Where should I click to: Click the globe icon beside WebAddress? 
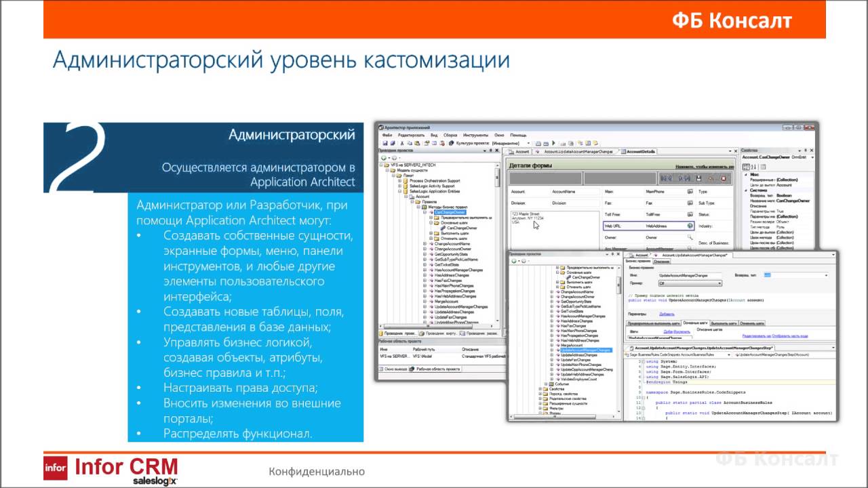(690, 226)
